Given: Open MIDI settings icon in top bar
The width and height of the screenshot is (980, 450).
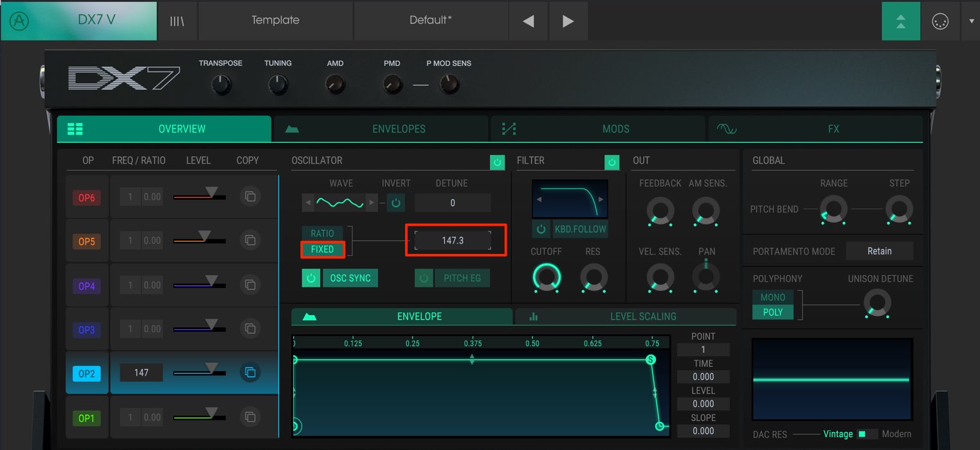Looking at the screenshot, I should point(939,21).
